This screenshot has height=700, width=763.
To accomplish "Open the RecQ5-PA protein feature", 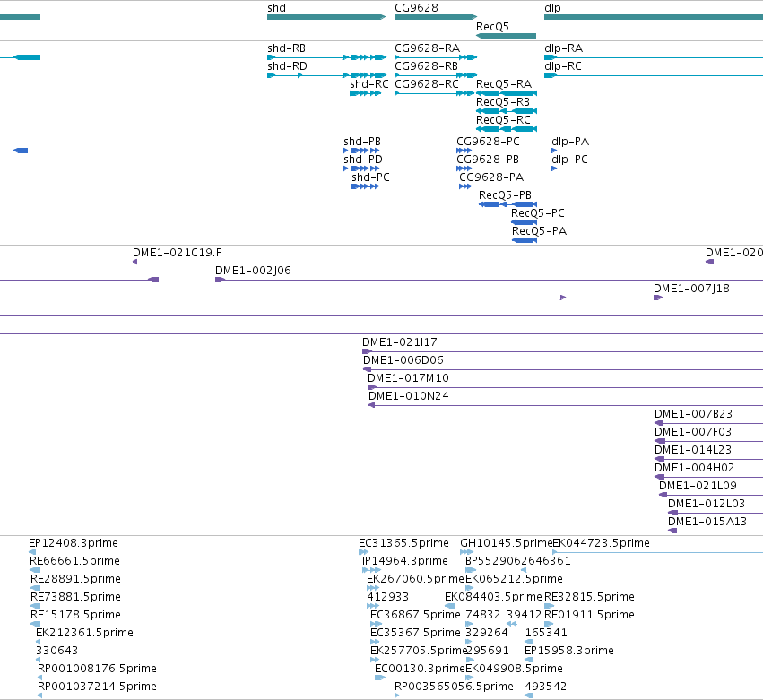I will coord(525,240).
